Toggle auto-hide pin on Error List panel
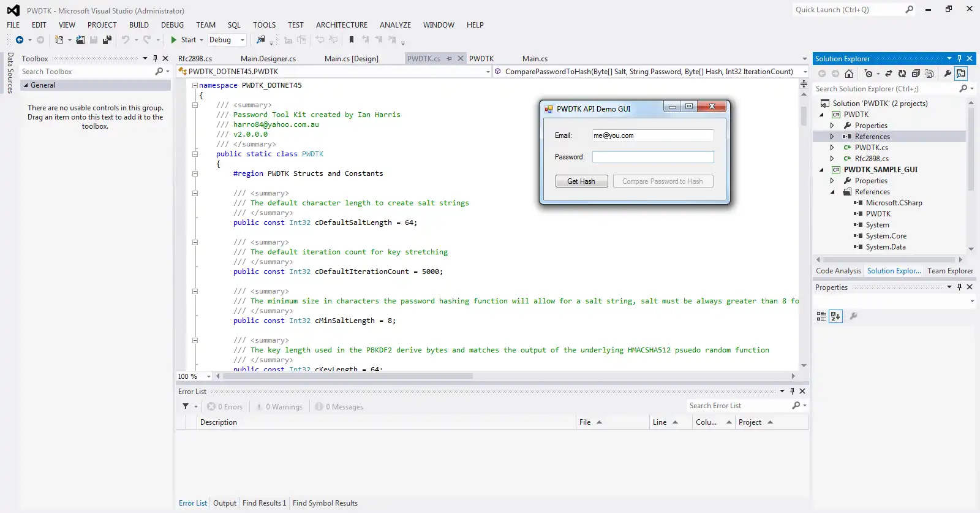Image resolution: width=980 pixels, height=513 pixels. pos(792,391)
